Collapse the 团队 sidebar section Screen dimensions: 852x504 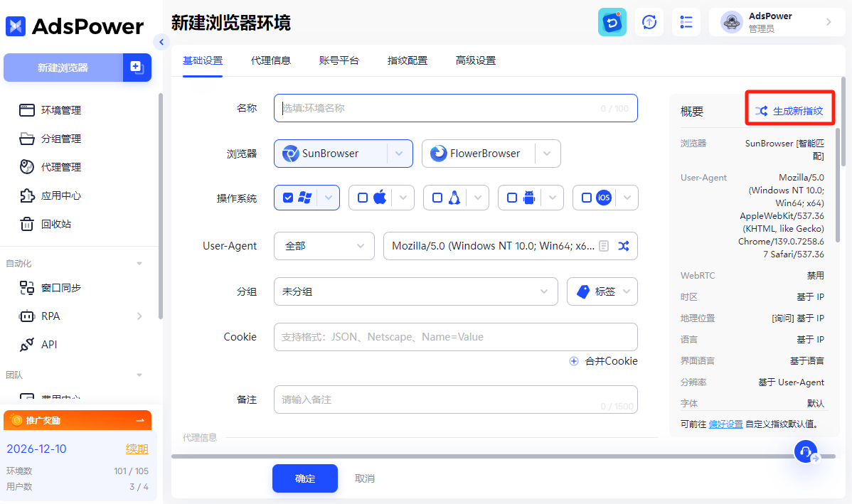(139, 375)
